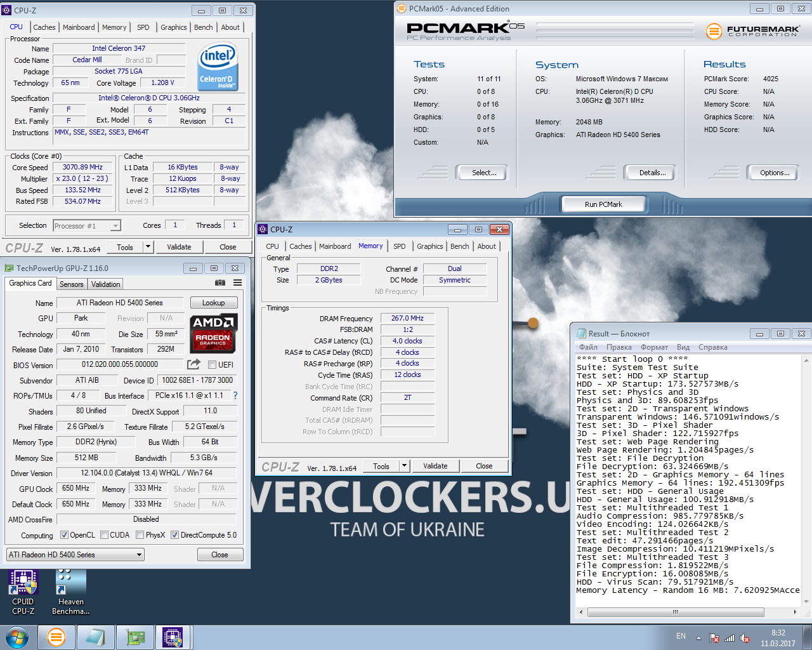Image resolution: width=812 pixels, height=650 pixels.
Task: Toggle UEFI checkbox in GPU-Z
Action: 213,364
